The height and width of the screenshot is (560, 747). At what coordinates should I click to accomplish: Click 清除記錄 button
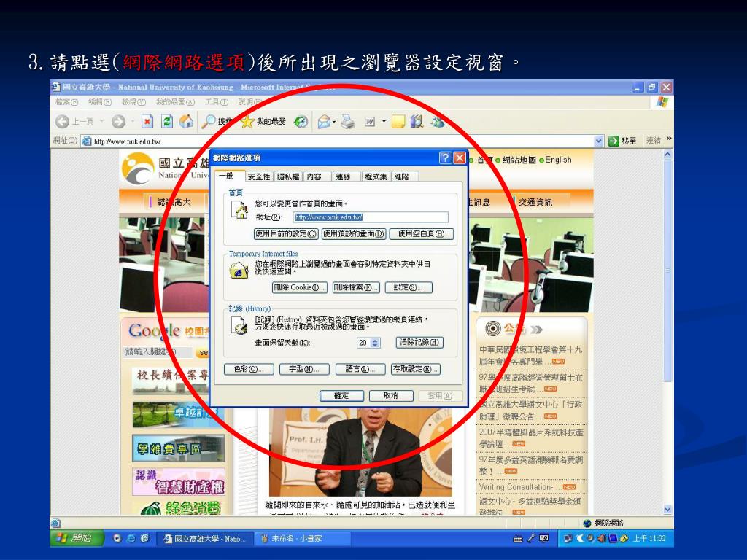pyautogui.click(x=419, y=343)
